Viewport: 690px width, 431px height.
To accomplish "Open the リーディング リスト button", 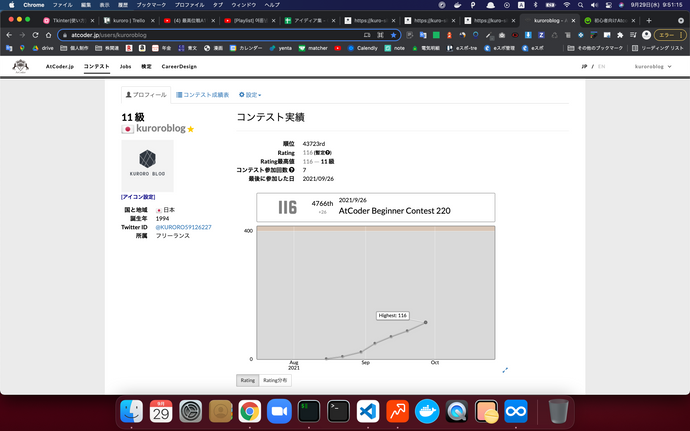I will coord(658,48).
